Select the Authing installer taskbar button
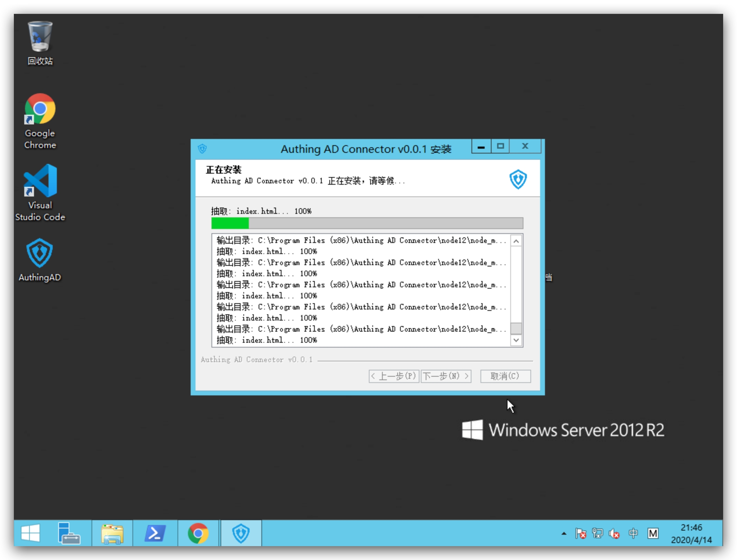 tap(241, 533)
